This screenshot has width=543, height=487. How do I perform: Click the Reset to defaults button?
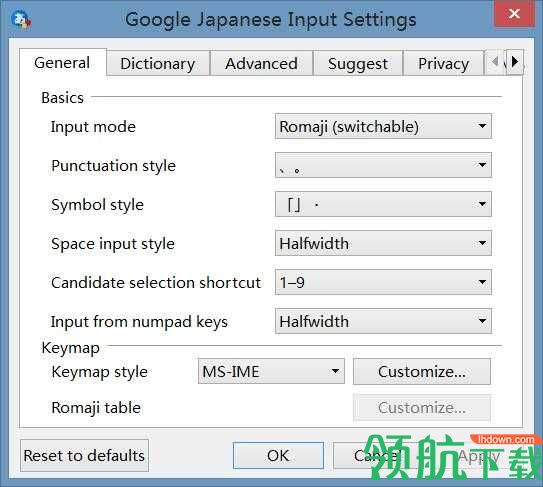click(84, 455)
